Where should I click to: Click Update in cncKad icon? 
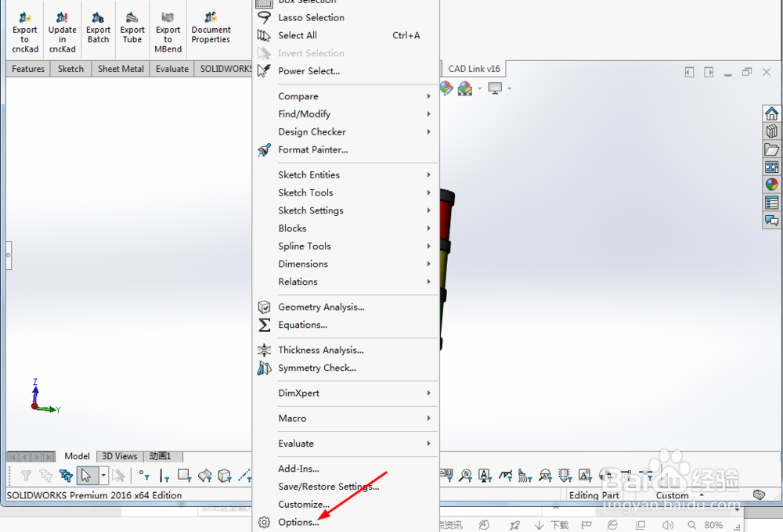(x=62, y=32)
